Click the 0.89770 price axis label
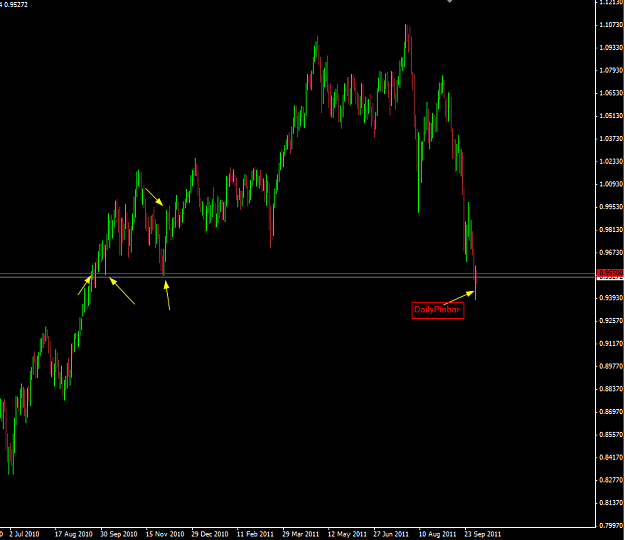The width and height of the screenshot is (625, 540). [611, 366]
